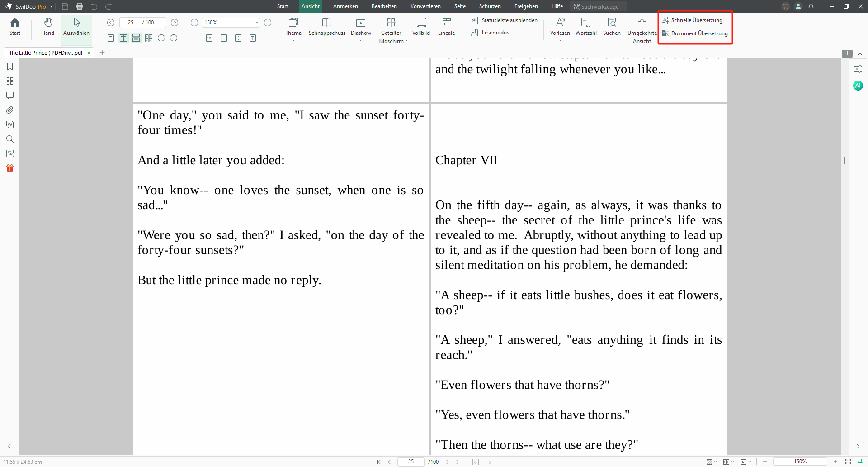The width and height of the screenshot is (868, 467).
Task: Open the Konvertieren tab
Action: tap(425, 6)
